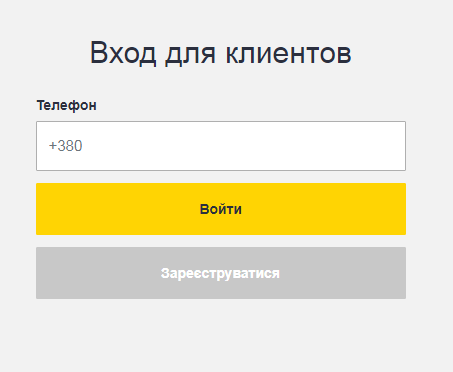The image size is (453, 372).
Task: Log in with the Войти button
Action: click(221, 209)
